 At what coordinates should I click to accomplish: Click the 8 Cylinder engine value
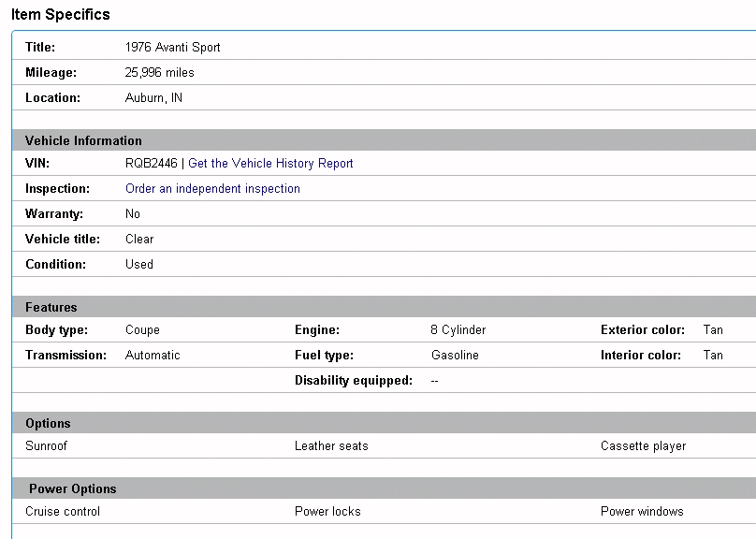pos(458,330)
